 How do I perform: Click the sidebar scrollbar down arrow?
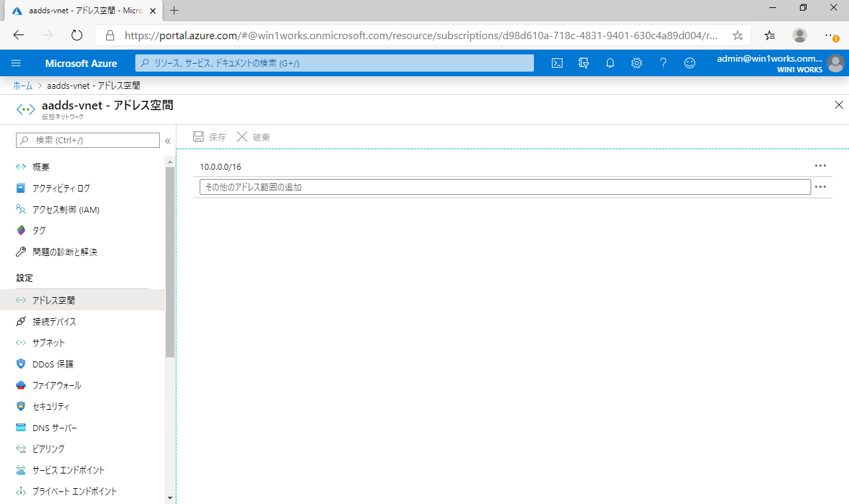click(170, 497)
